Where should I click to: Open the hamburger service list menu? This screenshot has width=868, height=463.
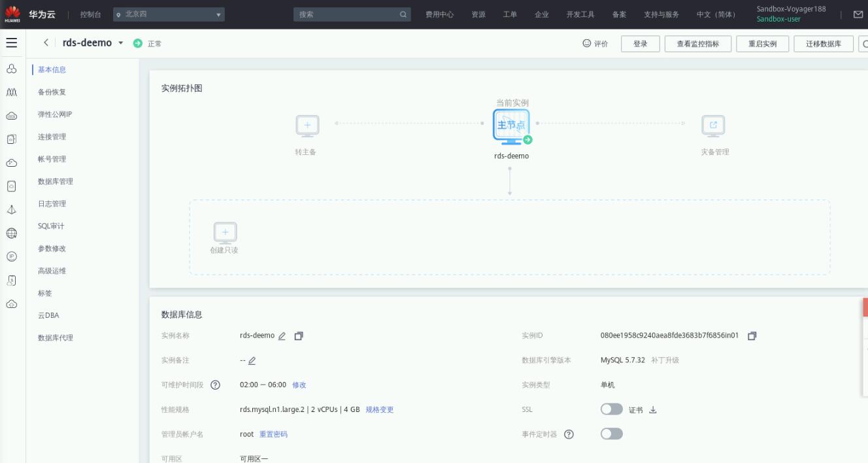pos(12,43)
